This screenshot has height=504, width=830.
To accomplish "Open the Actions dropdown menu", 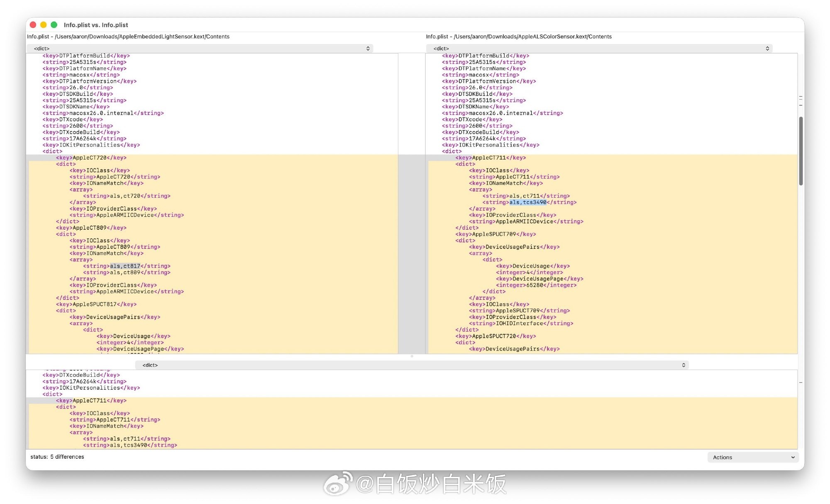I will [753, 457].
